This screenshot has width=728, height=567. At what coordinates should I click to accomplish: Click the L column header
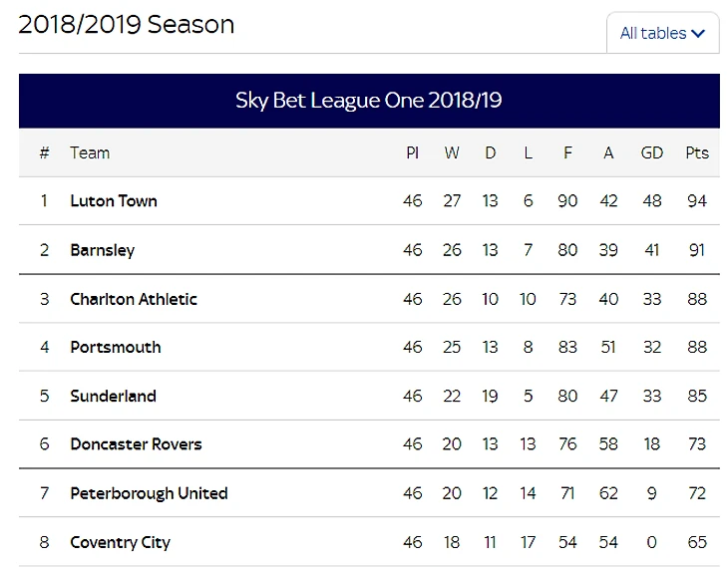[x=528, y=152]
